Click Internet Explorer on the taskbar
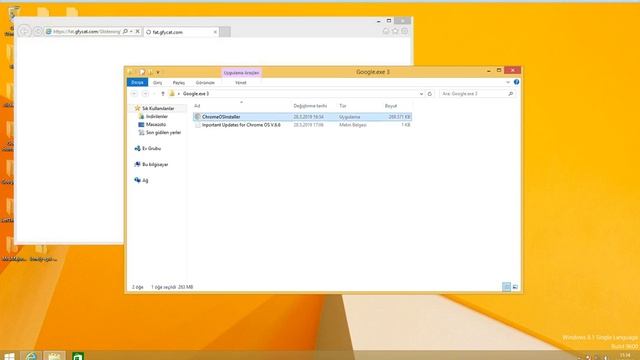Screen dimensions: 640x360 pyautogui.click(x=31, y=356)
